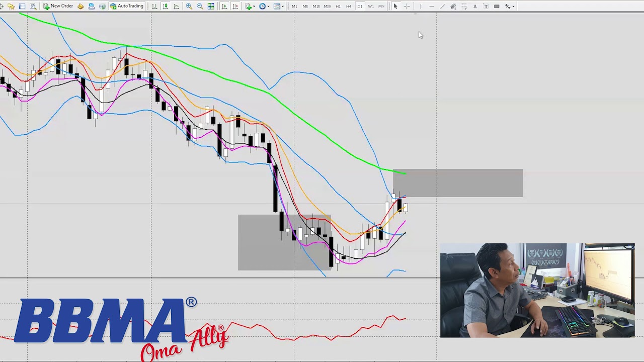Select the text tool (A icon)

[475, 6]
